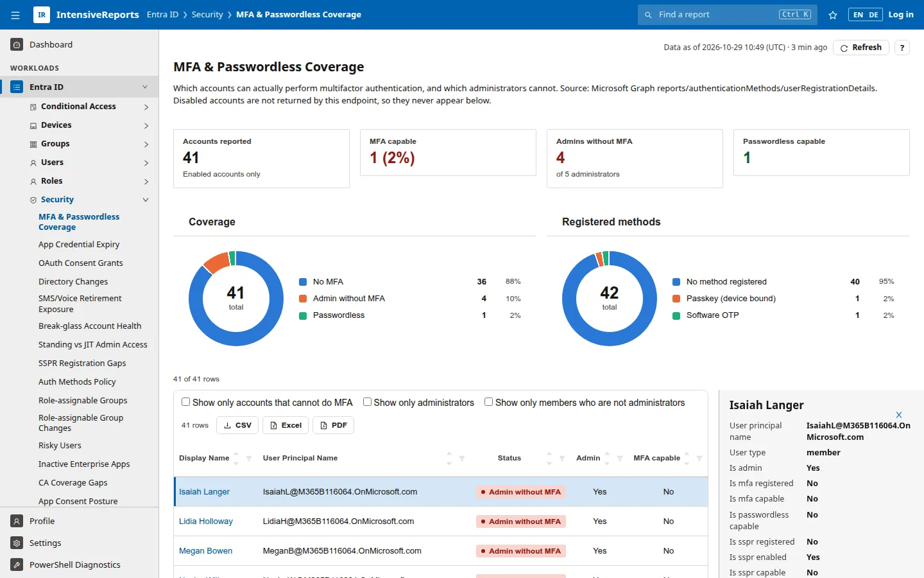
Task: Collapse the Security section chevron
Action: pyautogui.click(x=146, y=200)
